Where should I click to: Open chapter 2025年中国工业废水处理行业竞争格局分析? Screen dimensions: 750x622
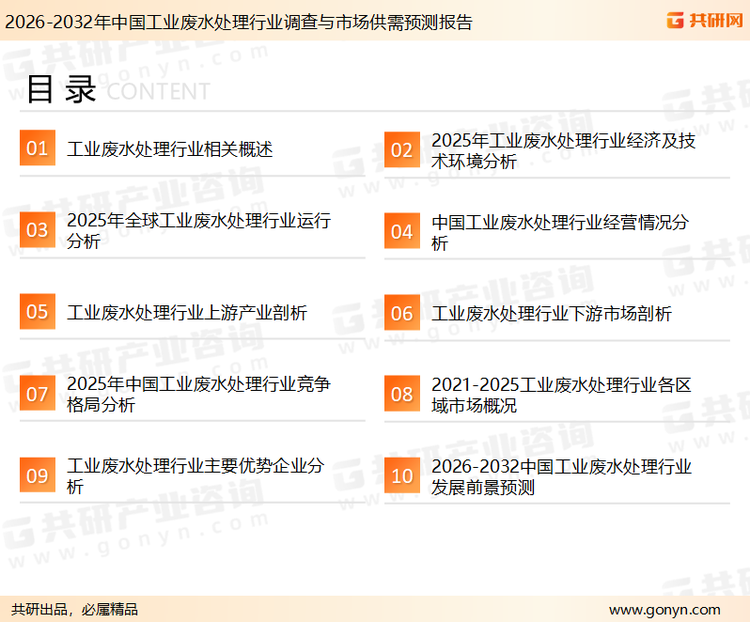point(199,394)
